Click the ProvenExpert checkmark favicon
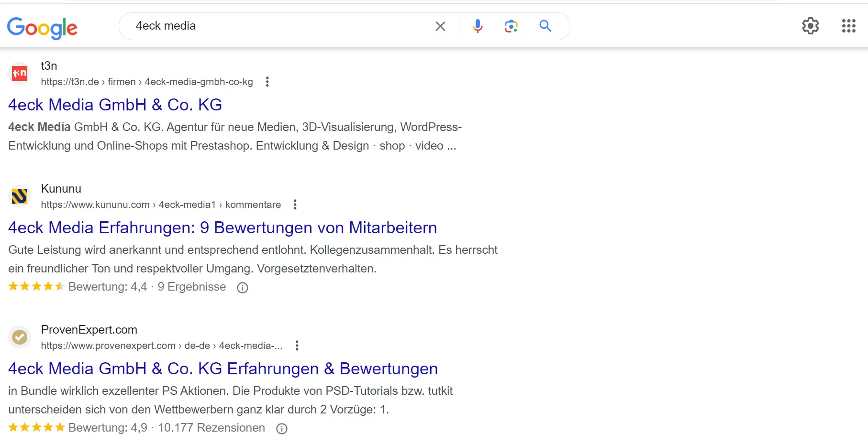This screenshot has height=445, width=868. (20, 337)
